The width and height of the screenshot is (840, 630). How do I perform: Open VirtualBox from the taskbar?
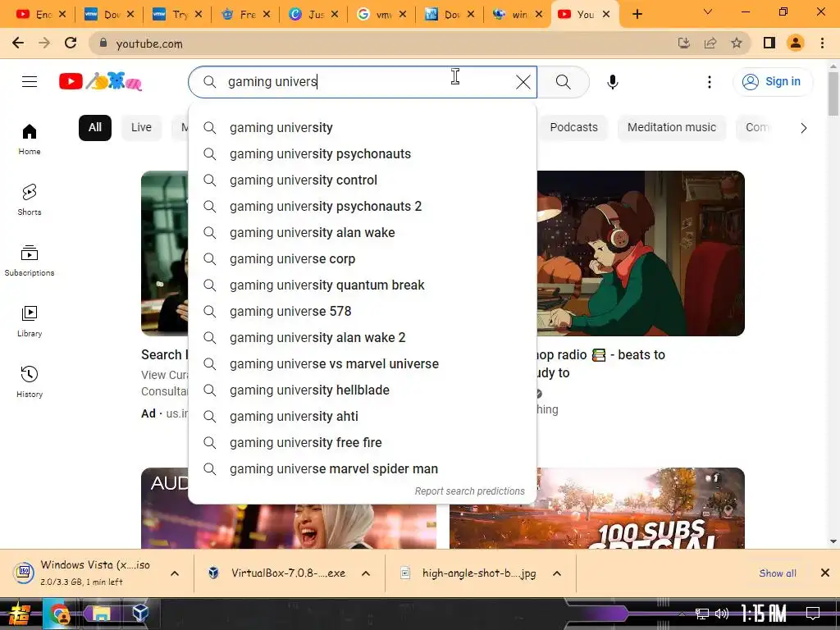(x=140, y=614)
